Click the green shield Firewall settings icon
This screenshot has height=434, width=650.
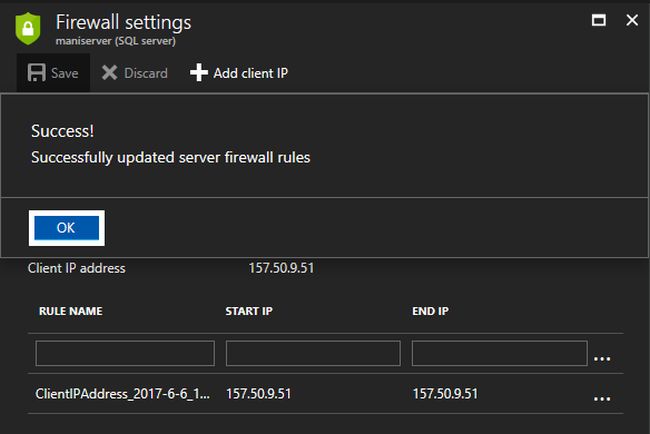click(x=29, y=27)
